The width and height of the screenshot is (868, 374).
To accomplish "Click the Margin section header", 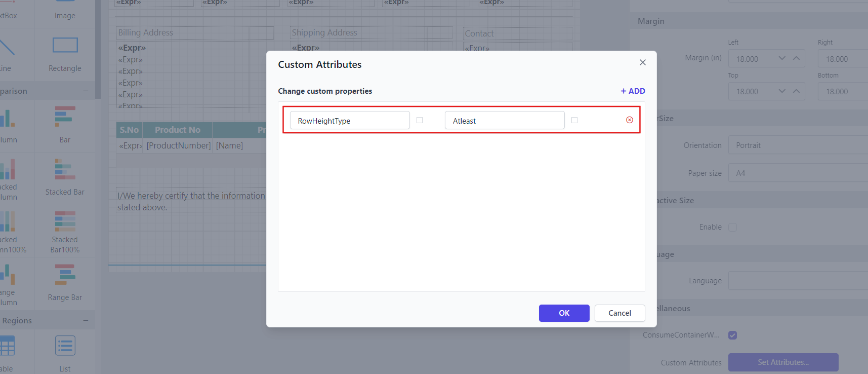I will tap(749, 21).
